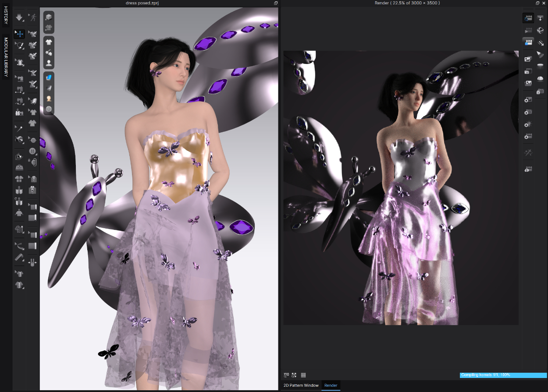The image size is (548, 392).
Task: Expand the MODULAR LIBRARY side panel
Action: [x=6, y=57]
